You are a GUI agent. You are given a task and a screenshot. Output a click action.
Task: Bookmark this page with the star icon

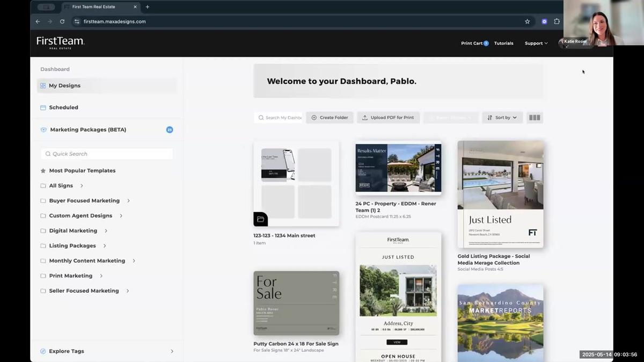[x=528, y=21]
